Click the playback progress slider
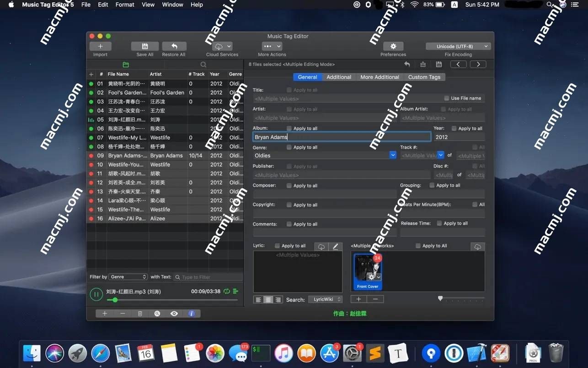 [x=172, y=300]
